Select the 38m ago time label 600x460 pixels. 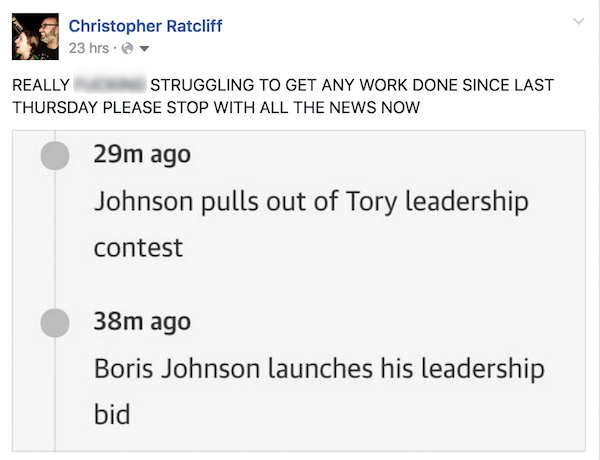click(x=141, y=322)
